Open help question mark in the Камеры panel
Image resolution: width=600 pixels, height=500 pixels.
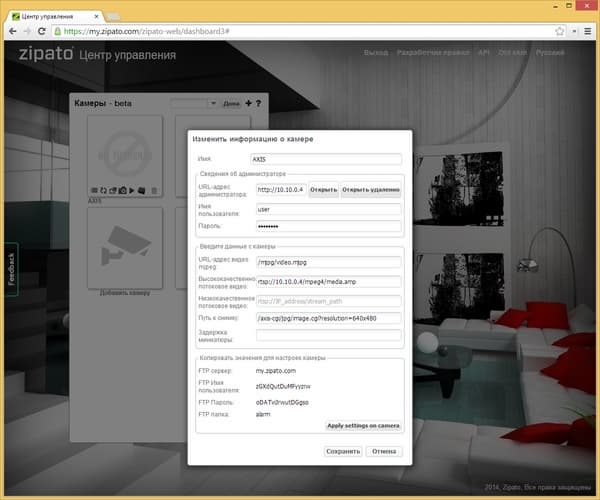tap(259, 103)
